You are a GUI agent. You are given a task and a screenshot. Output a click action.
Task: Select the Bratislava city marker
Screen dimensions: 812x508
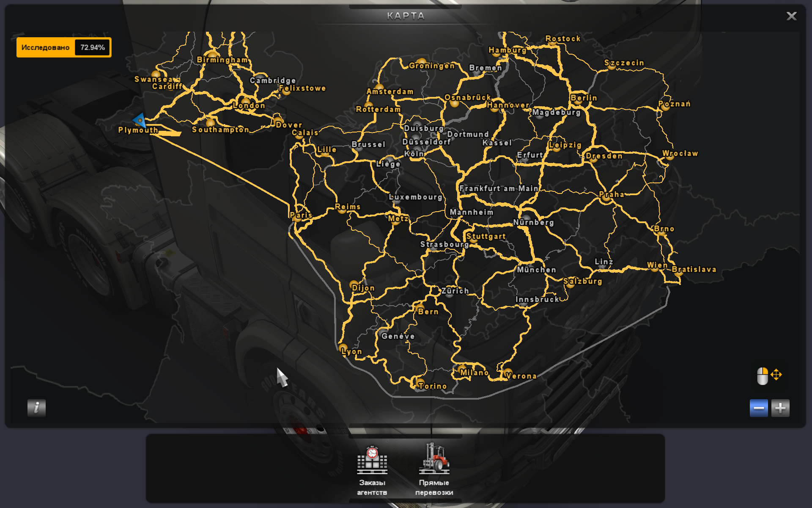[678, 272]
